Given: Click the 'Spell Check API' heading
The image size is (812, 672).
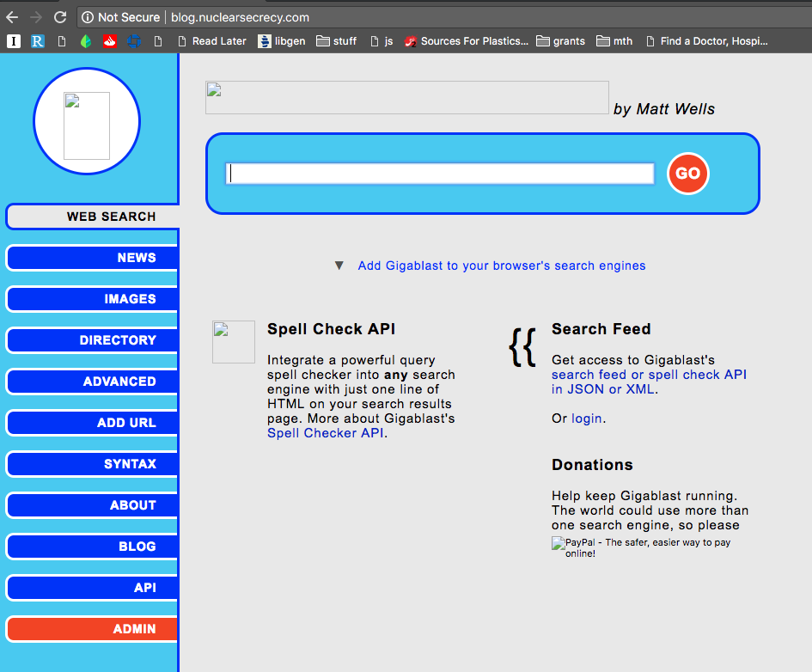Looking at the screenshot, I should pyautogui.click(x=331, y=329).
